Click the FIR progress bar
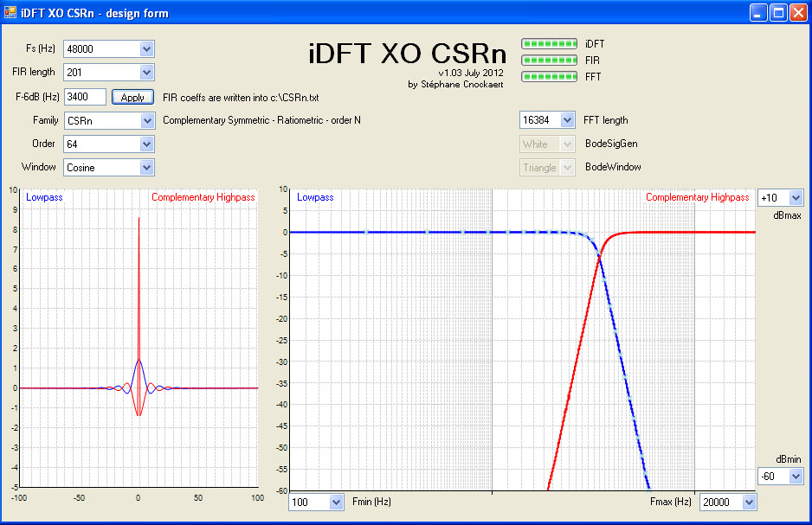812x525 pixels. tap(549, 61)
